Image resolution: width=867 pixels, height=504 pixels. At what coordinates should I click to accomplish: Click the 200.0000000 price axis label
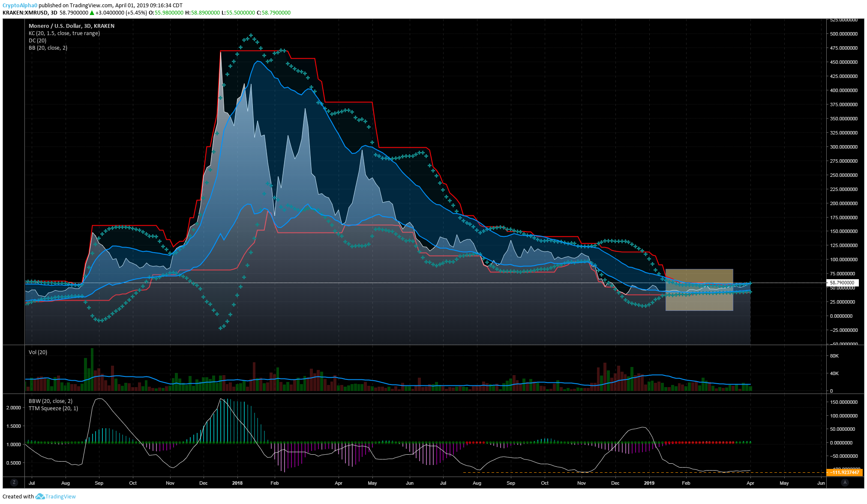844,203
